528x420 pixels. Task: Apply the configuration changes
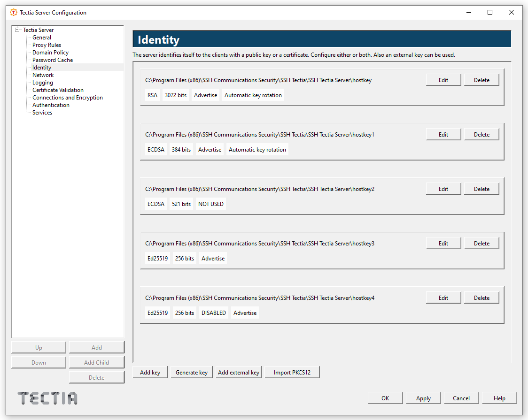click(x=423, y=398)
